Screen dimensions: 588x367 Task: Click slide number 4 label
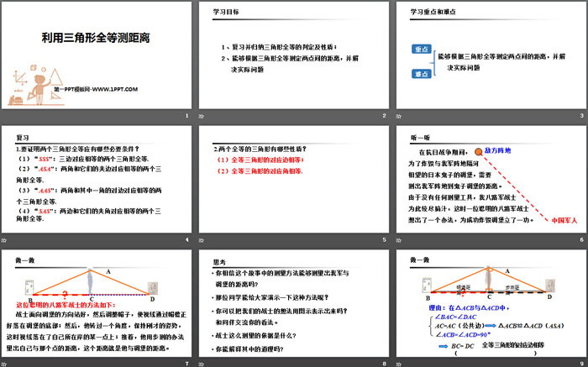186,240
